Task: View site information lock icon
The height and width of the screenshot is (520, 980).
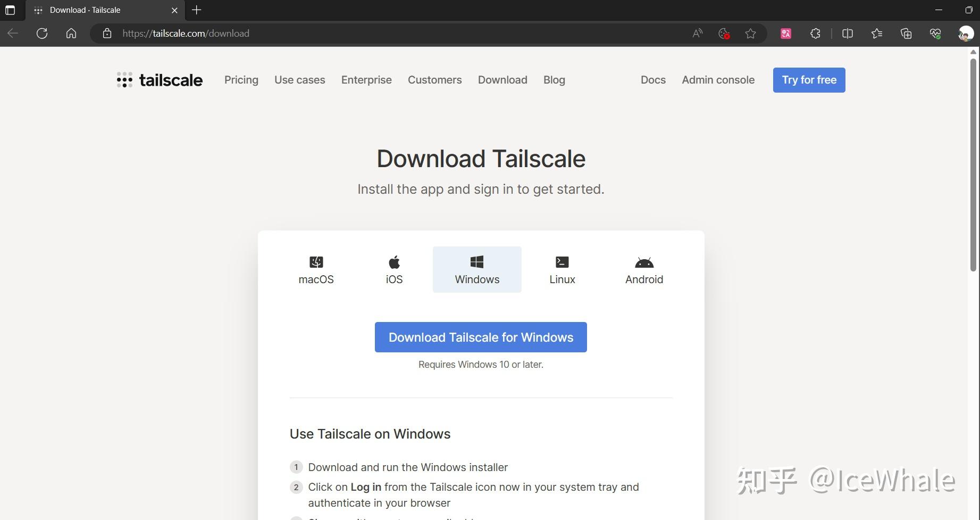Action: click(107, 34)
